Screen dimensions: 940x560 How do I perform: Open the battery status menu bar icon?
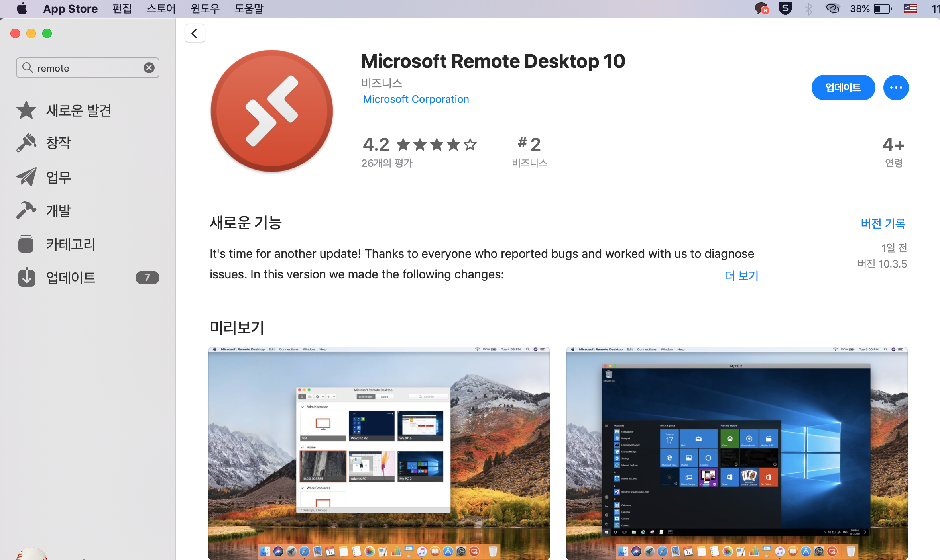[x=883, y=9]
